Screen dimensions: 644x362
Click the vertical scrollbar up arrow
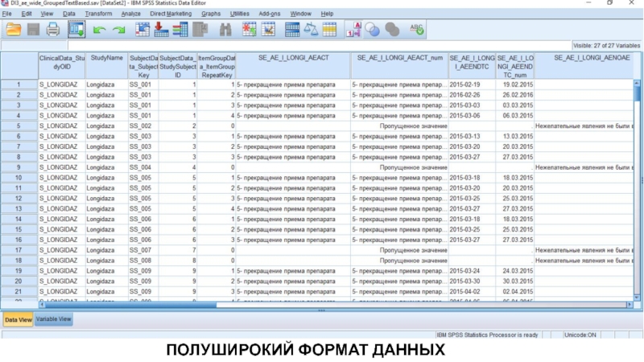pos(637,84)
